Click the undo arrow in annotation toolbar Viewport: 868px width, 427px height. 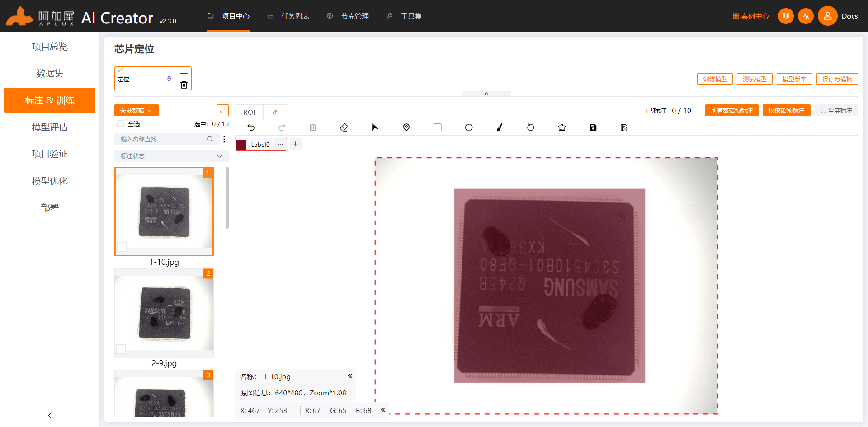pos(251,127)
